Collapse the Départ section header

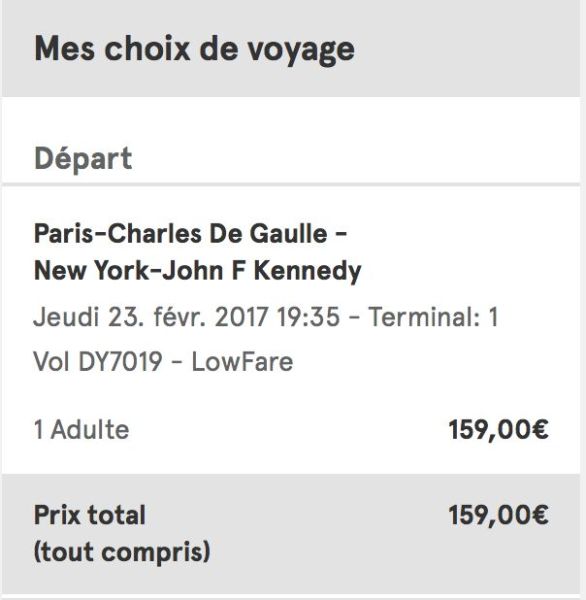[x=83, y=159]
